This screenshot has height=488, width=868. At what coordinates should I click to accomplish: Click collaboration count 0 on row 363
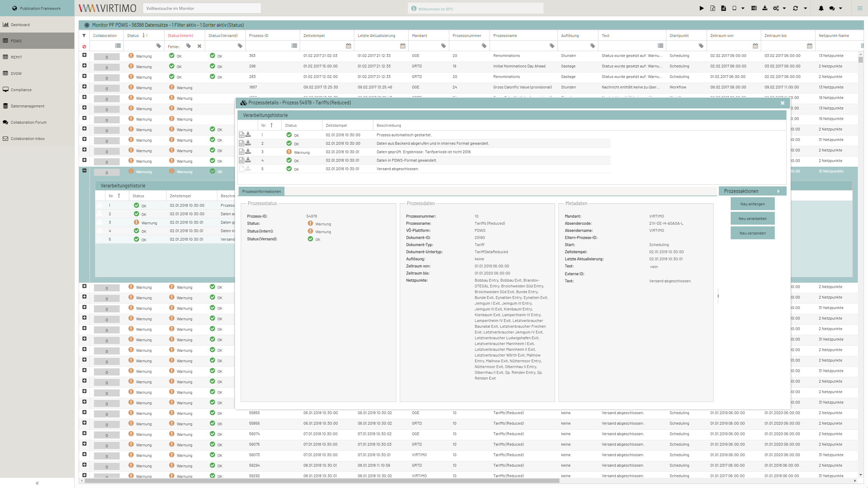coord(106,57)
